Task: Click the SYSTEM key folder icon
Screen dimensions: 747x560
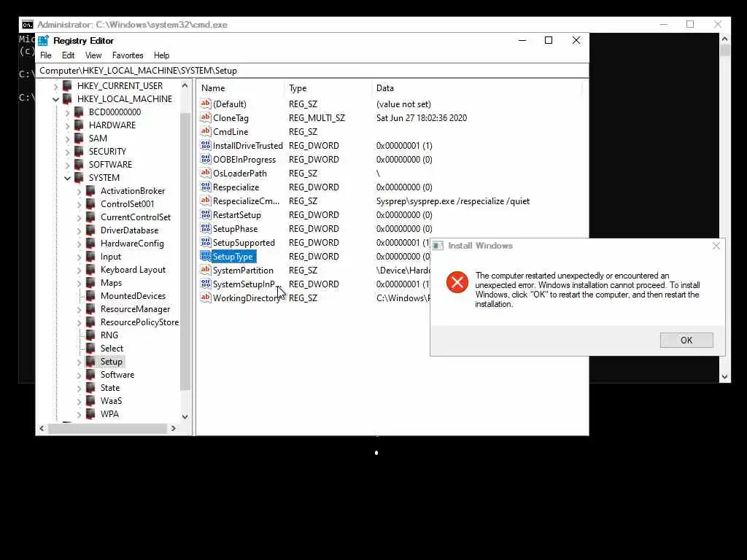Action: pyautogui.click(x=79, y=178)
